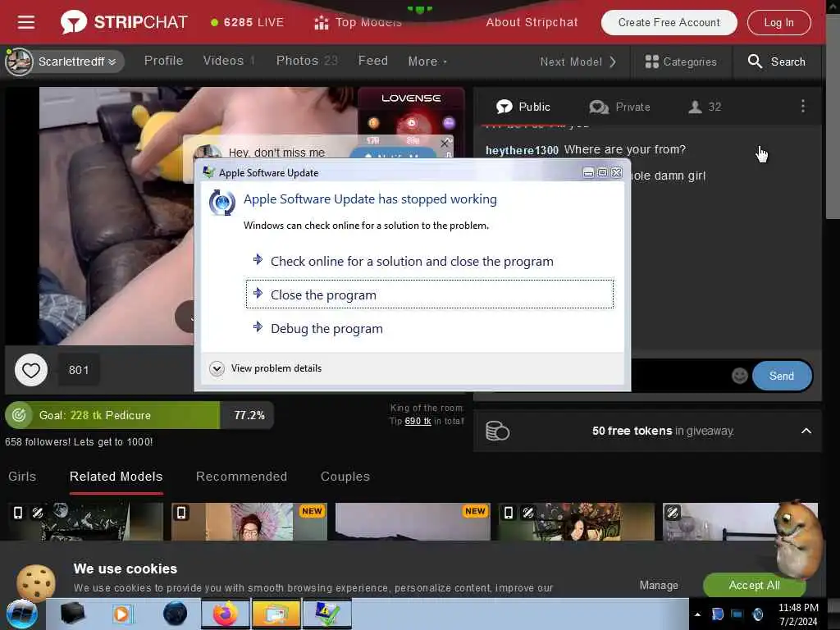Close the 'Hey, don't miss me' popup
840x630 pixels.
click(x=444, y=143)
